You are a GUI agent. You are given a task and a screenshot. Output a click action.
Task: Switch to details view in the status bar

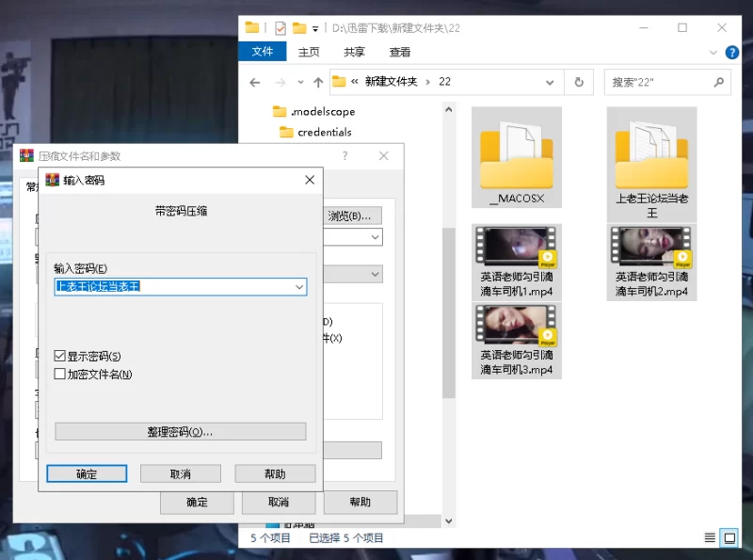pyautogui.click(x=710, y=538)
